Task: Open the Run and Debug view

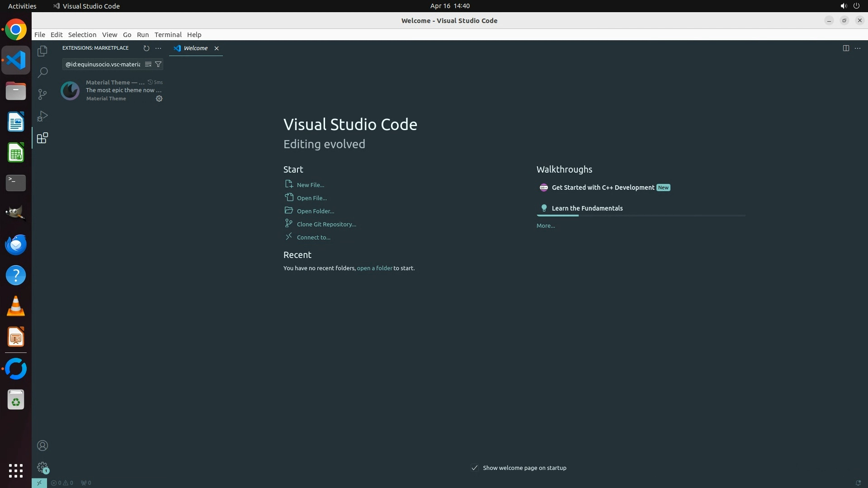Action: point(42,116)
